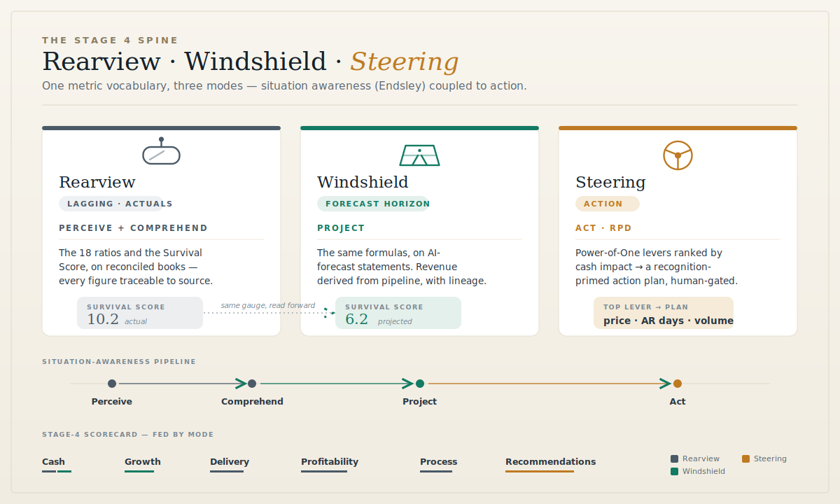The height and width of the screenshot is (504, 840).
Task: Click the Windshield legend label
Action: (x=703, y=472)
